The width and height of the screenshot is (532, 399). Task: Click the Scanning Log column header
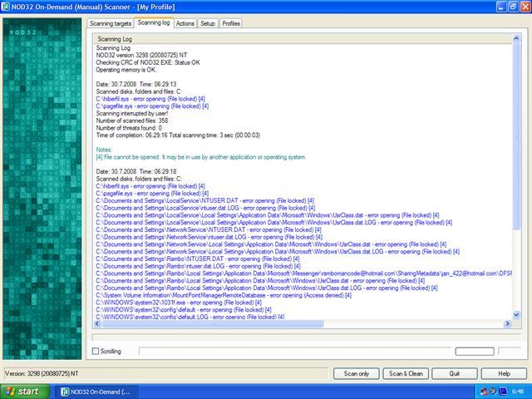(303, 39)
